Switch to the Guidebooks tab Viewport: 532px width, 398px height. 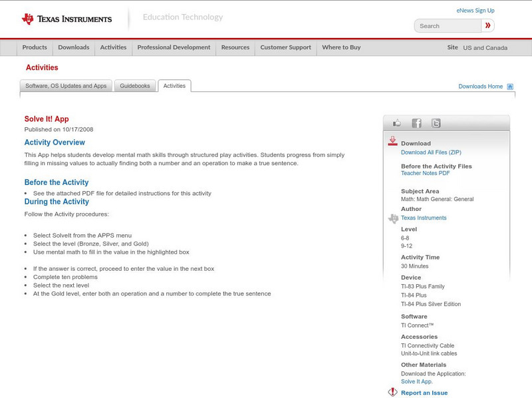tap(135, 86)
